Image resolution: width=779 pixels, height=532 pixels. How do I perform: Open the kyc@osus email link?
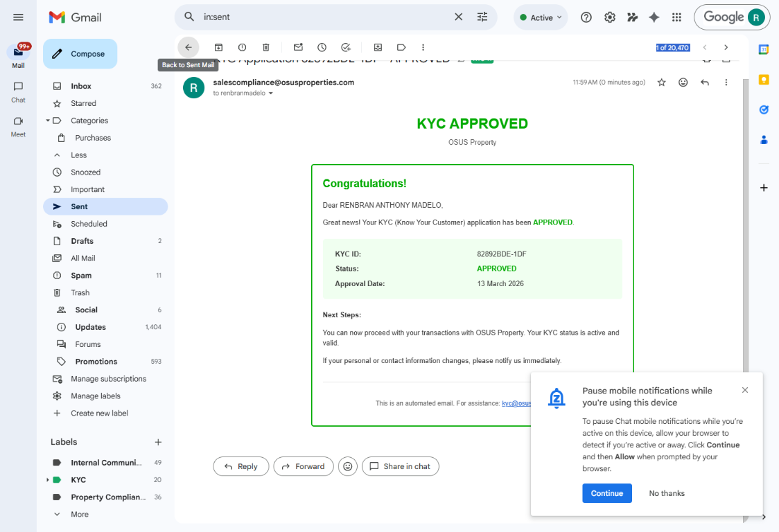516,403
